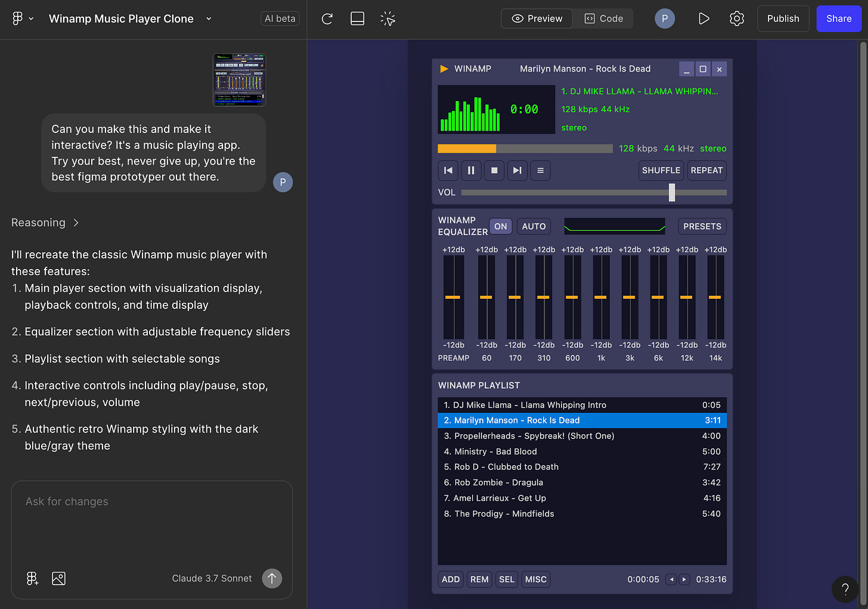Image resolution: width=868 pixels, height=609 pixels.
Task: Send message with the up-arrow button
Action: 272,578
